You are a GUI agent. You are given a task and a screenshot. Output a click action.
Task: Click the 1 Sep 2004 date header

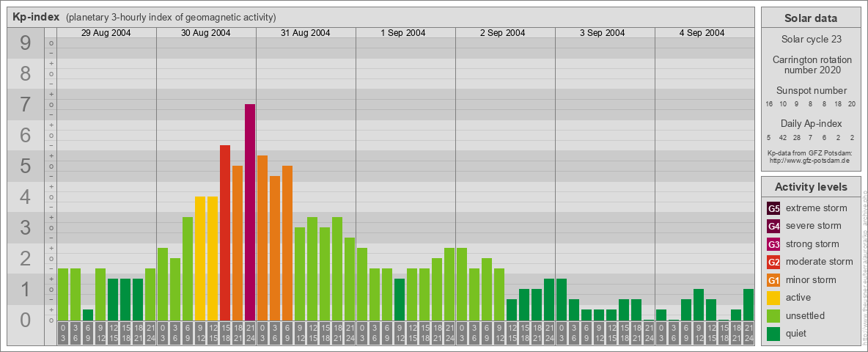pos(403,33)
